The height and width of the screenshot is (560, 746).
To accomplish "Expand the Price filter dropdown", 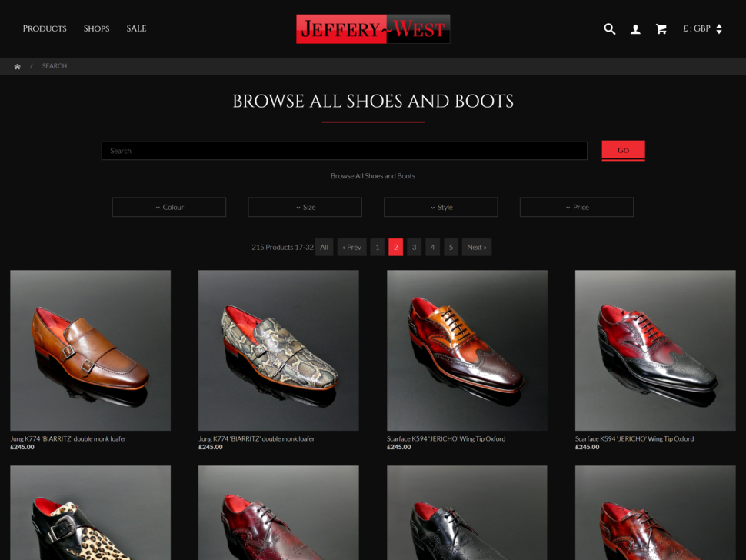I will [x=577, y=207].
